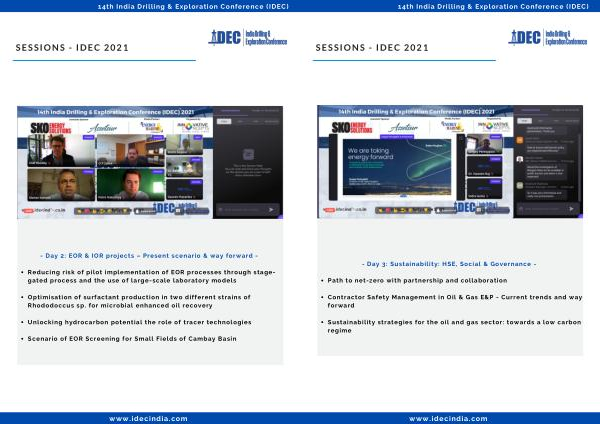The width and height of the screenshot is (600, 424).
Task: Click the chat send arrow in Day 2 screenshot
Action: pos(271,209)
